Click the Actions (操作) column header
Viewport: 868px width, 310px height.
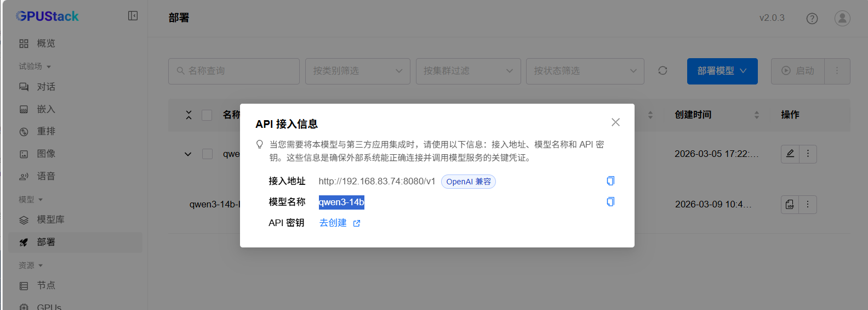pos(790,115)
